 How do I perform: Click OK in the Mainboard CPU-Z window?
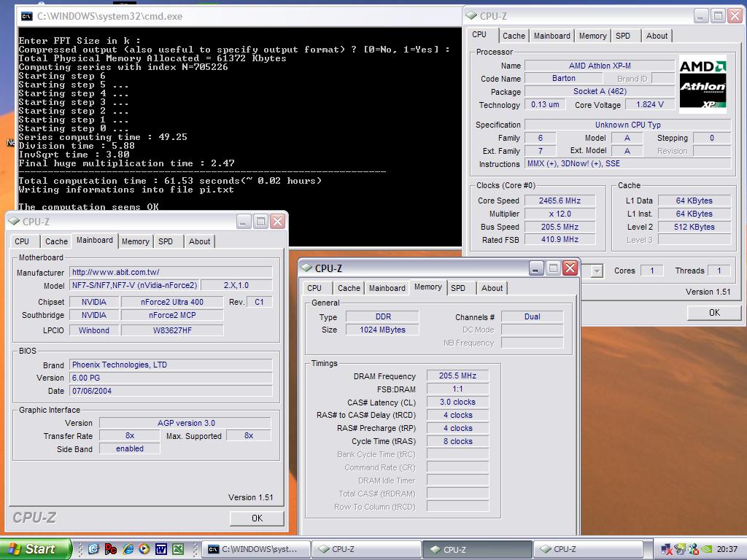[257, 518]
